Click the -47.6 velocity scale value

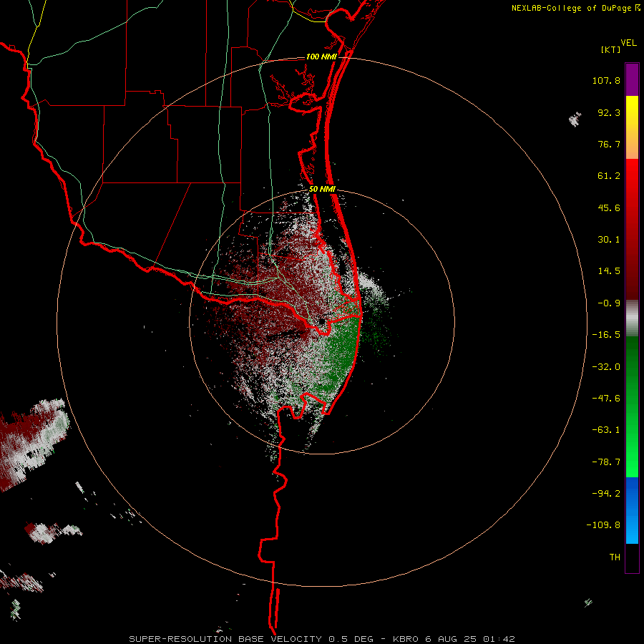606,399
